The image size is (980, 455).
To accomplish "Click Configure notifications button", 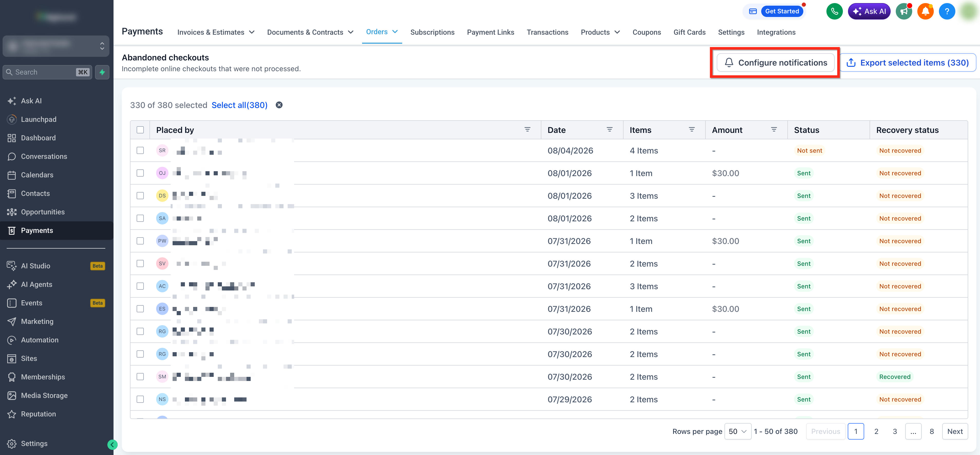I will point(775,63).
